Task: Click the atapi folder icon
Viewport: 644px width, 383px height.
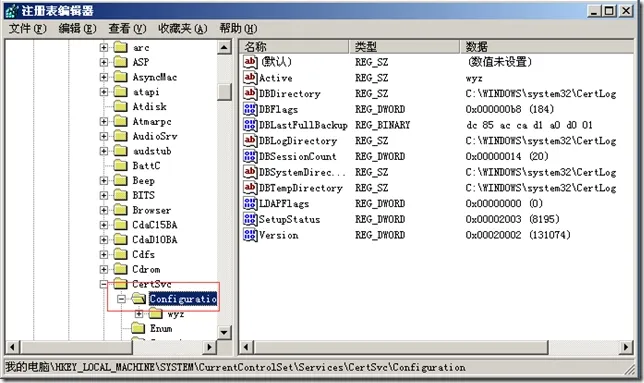Action: coord(120,92)
